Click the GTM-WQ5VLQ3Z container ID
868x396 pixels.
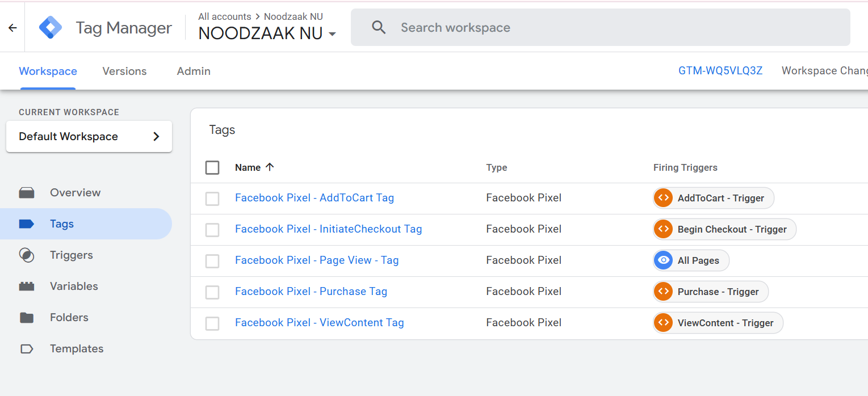(720, 70)
